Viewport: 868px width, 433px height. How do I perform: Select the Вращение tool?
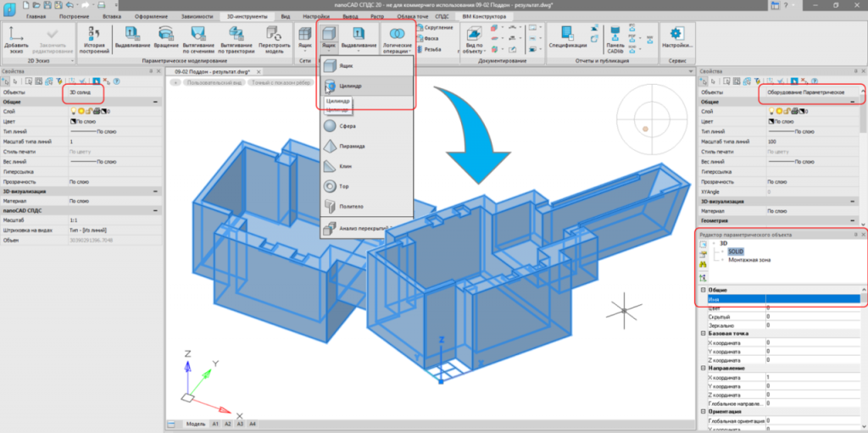165,39
